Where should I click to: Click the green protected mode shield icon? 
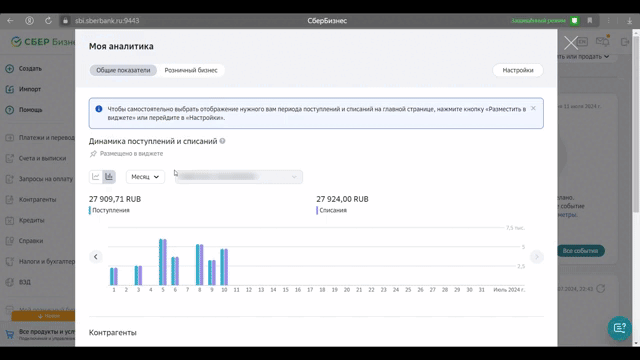(x=574, y=20)
